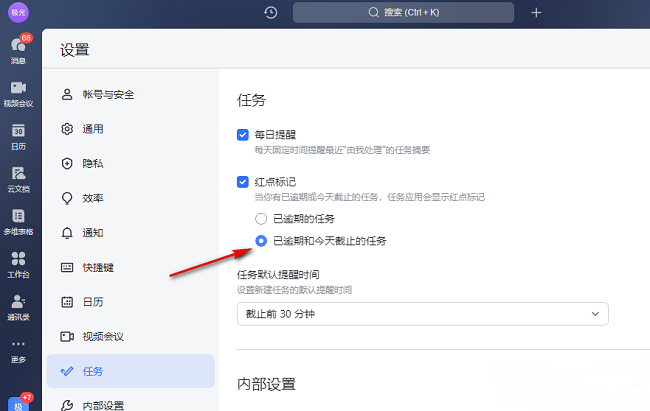The width and height of the screenshot is (650, 411).
Task: Go to 日历 settings section
Action: pos(131,302)
